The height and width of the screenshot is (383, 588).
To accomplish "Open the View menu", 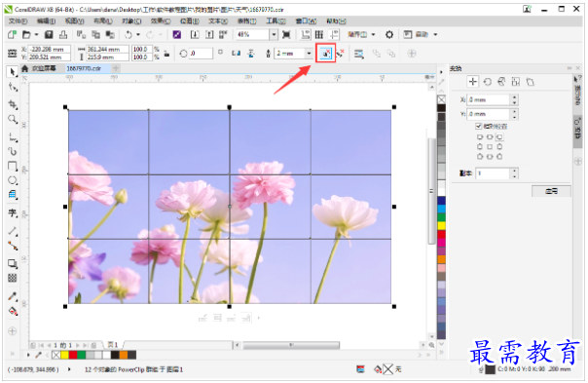I will point(74,21).
